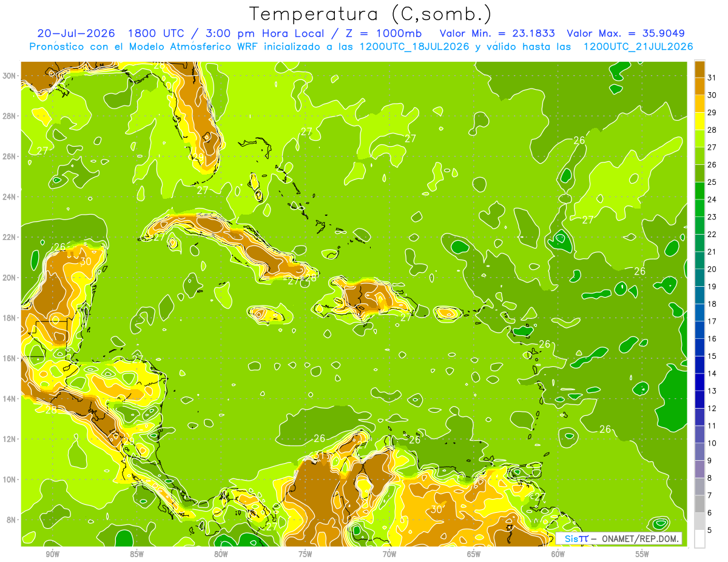Click the '30' contour label over Venezuela
Viewport: 728px width, 562px height.
tap(436, 509)
